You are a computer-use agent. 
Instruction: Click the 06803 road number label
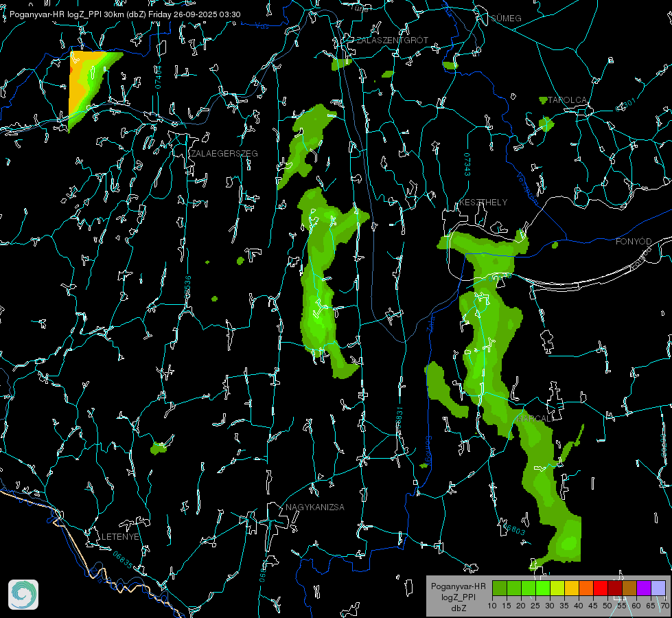[x=514, y=529]
